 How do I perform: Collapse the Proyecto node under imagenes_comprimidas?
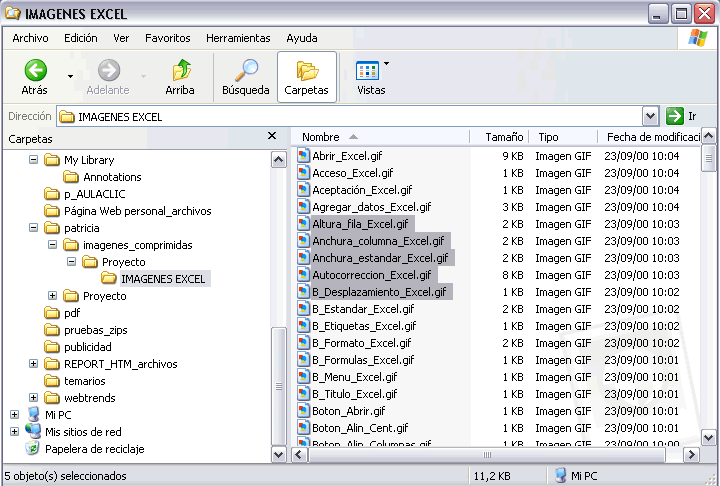coord(71,262)
